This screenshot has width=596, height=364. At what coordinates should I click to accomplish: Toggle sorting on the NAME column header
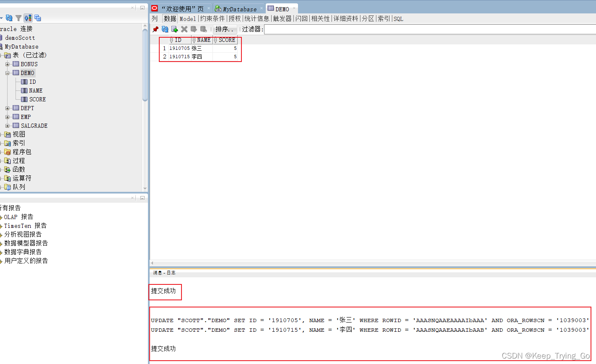[203, 40]
